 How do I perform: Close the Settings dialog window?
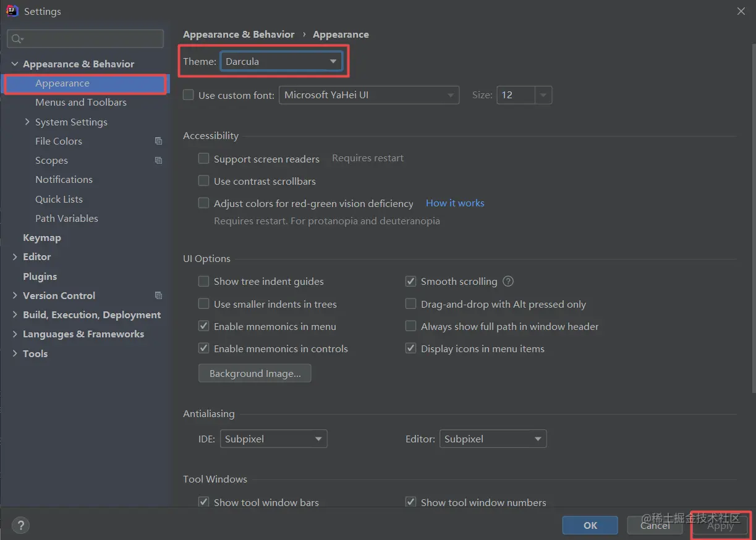pos(741,11)
